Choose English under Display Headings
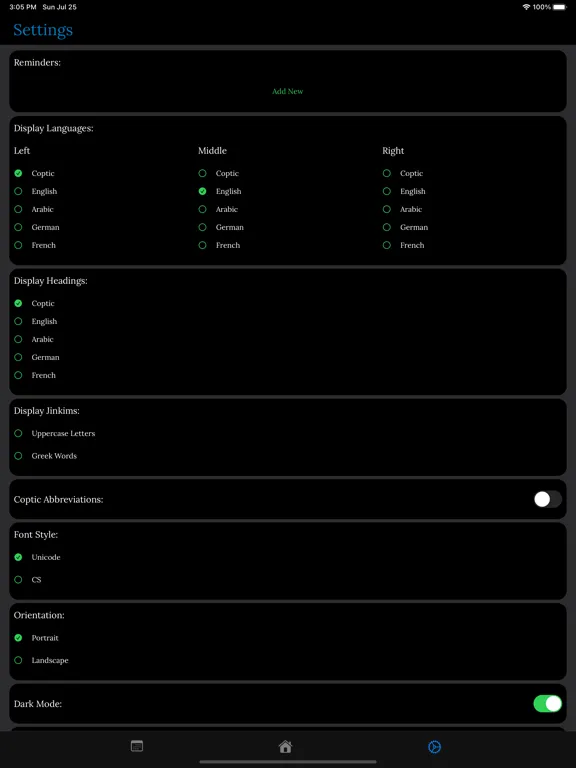Screen dimensions: 576x768 click(x=18, y=321)
